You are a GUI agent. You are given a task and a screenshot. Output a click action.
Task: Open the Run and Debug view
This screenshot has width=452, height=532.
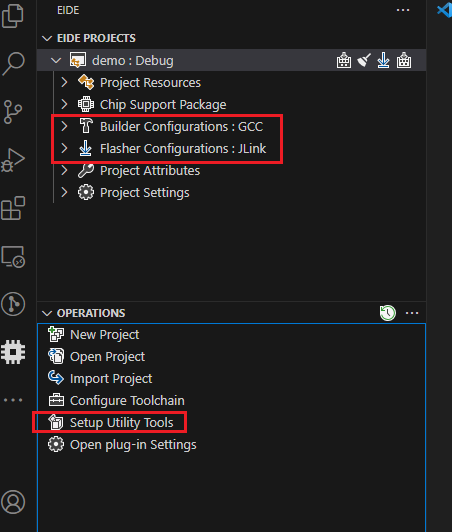pos(13,160)
